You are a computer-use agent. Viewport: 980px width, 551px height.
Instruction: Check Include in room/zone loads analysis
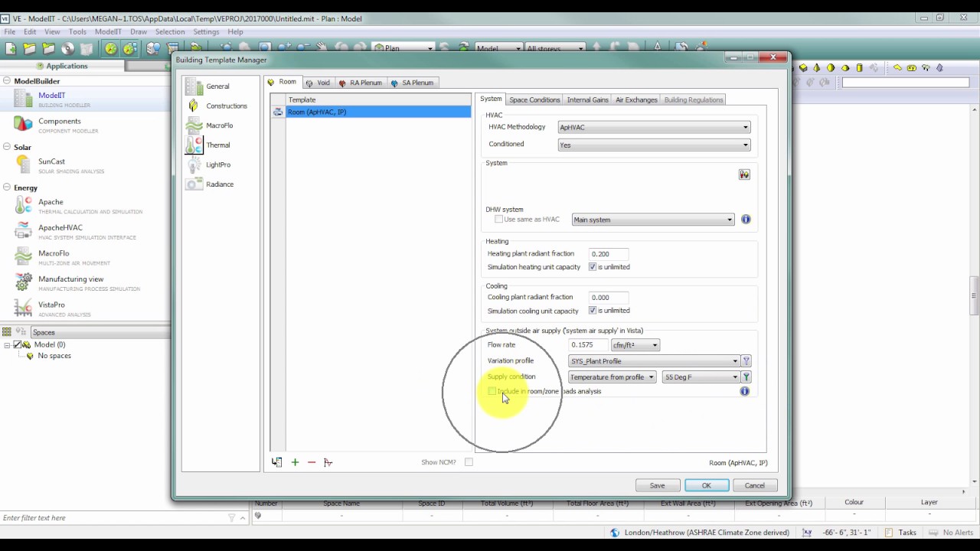[492, 391]
